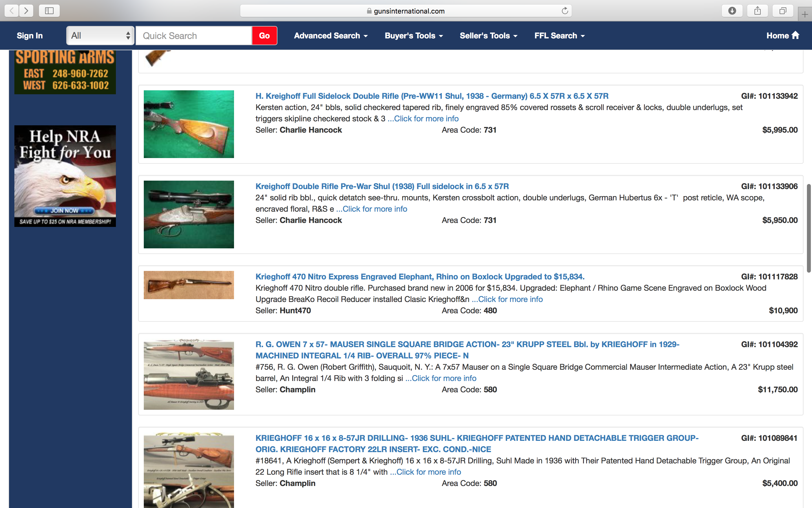
Task: Click more info on Hubertus scope listing
Action: (x=372, y=209)
